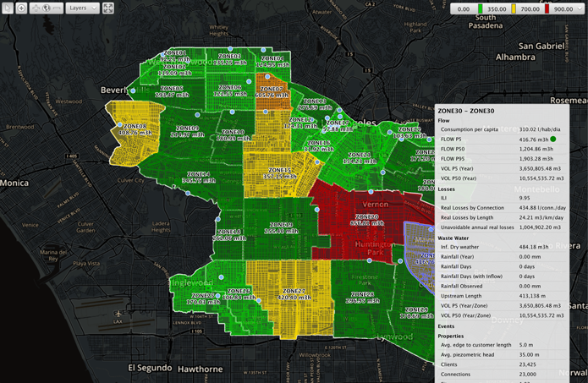
Task: Zoom in with the plus button
Action: point(36,8)
